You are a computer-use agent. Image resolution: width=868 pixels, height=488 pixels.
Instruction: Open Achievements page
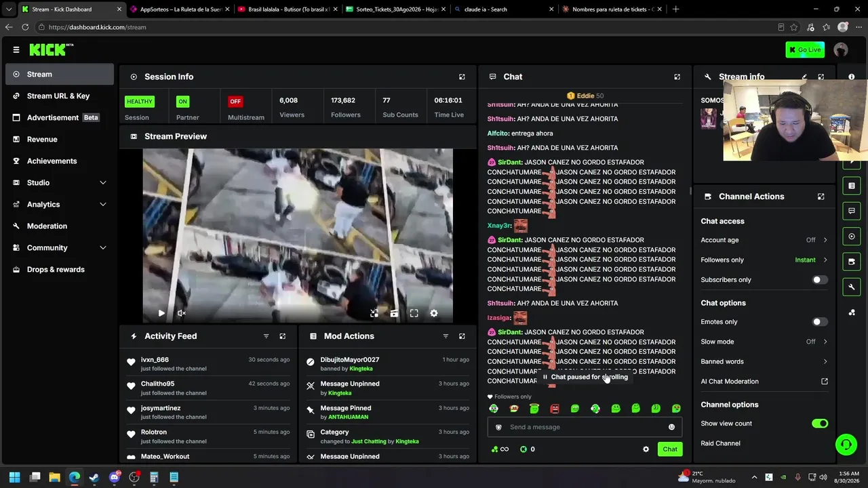[60, 161]
